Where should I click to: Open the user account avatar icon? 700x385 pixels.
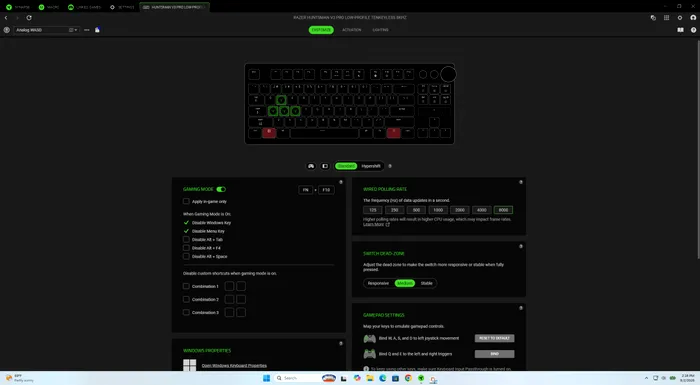click(693, 18)
